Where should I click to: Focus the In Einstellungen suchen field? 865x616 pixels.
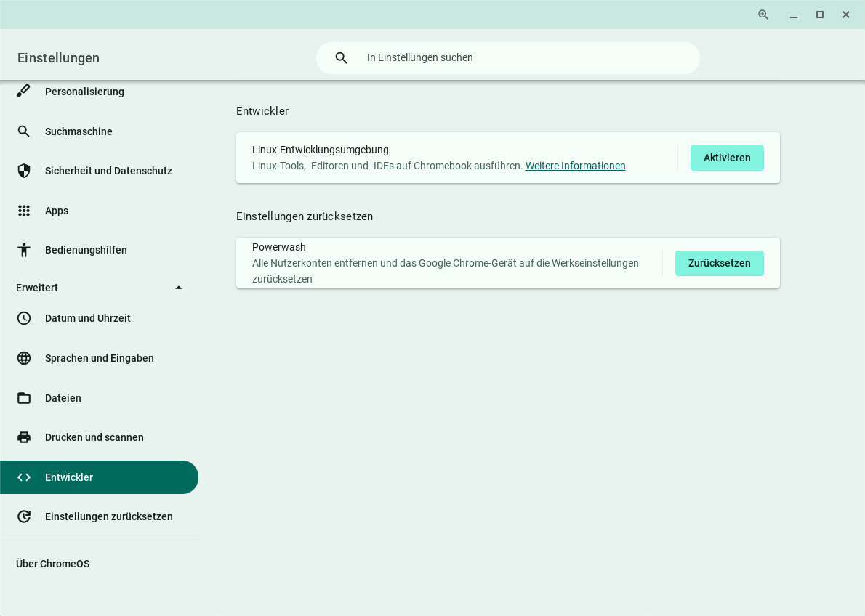507,58
